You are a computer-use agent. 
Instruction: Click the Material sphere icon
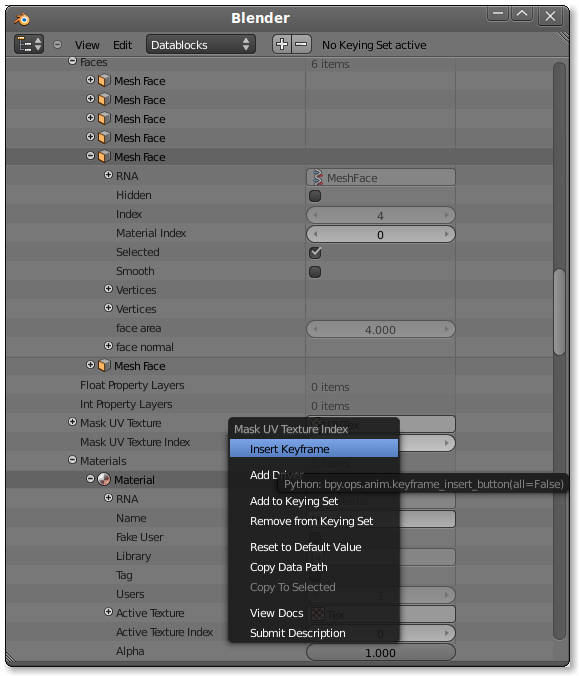(104, 479)
